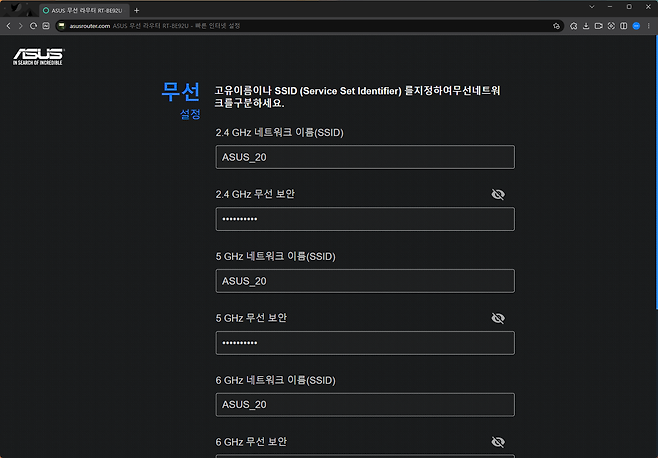
Task: Click the 2.4 GHz 무선 보안 password field
Action: (365, 219)
